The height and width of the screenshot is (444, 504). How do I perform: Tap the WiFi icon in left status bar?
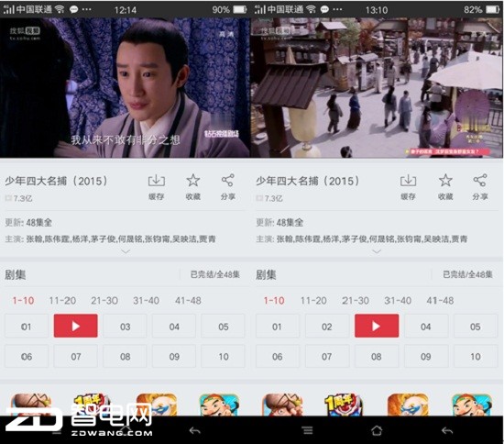[60, 9]
